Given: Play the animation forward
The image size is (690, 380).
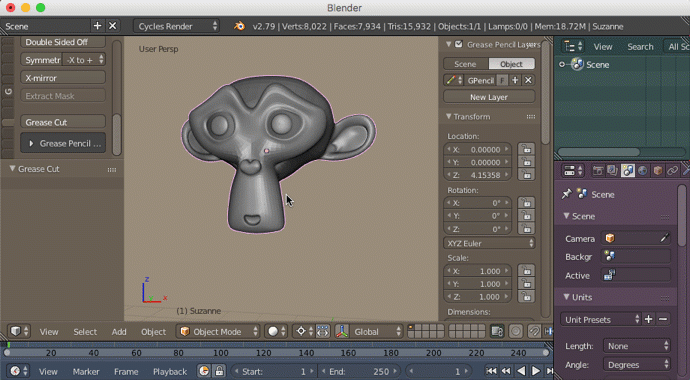Looking at the screenshot, I should (536, 371).
